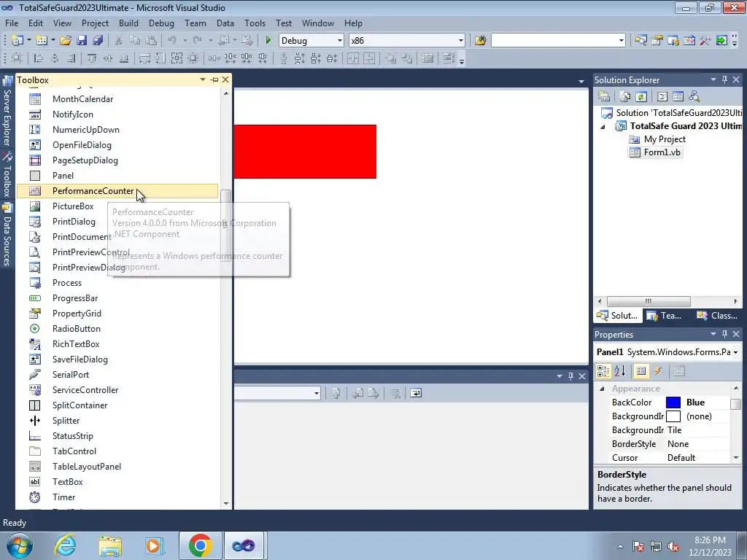Choose the TabControl toolbox item

click(x=117, y=451)
